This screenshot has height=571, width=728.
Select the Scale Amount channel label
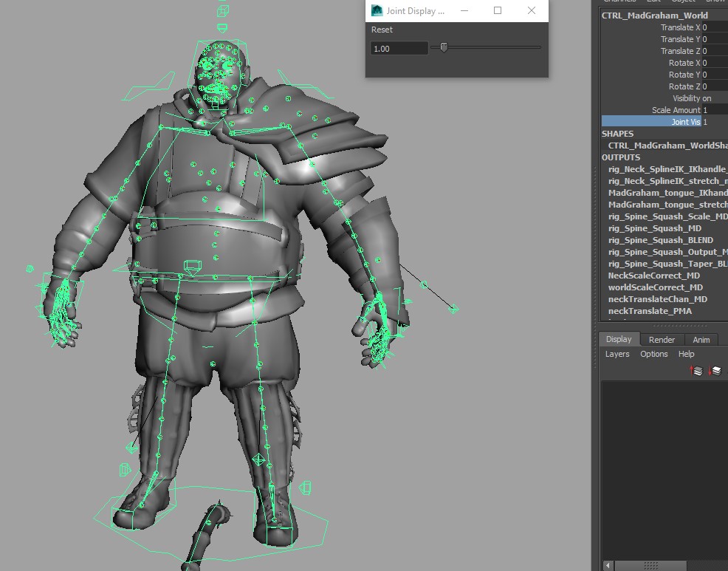tap(676, 110)
